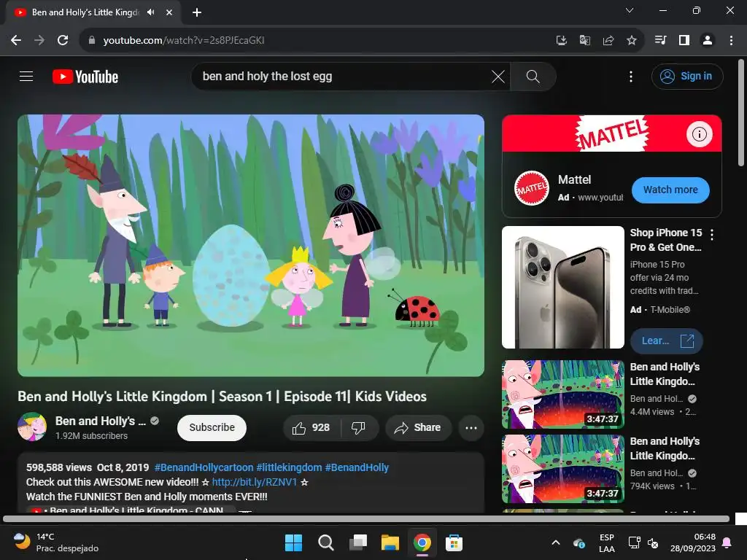Open Task View in the taskbar
The height and width of the screenshot is (560, 747).
[x=357, y=542]
